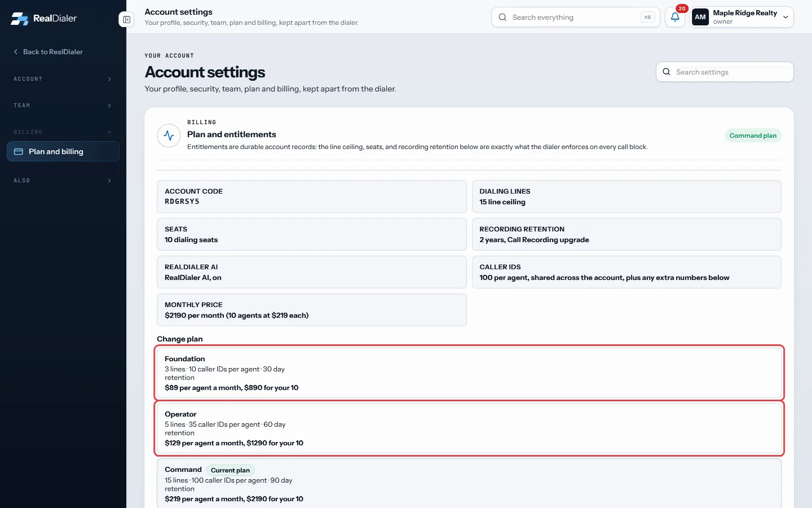Choose the Operator plan card
The image size is (812, 508).
coord(469,428)
